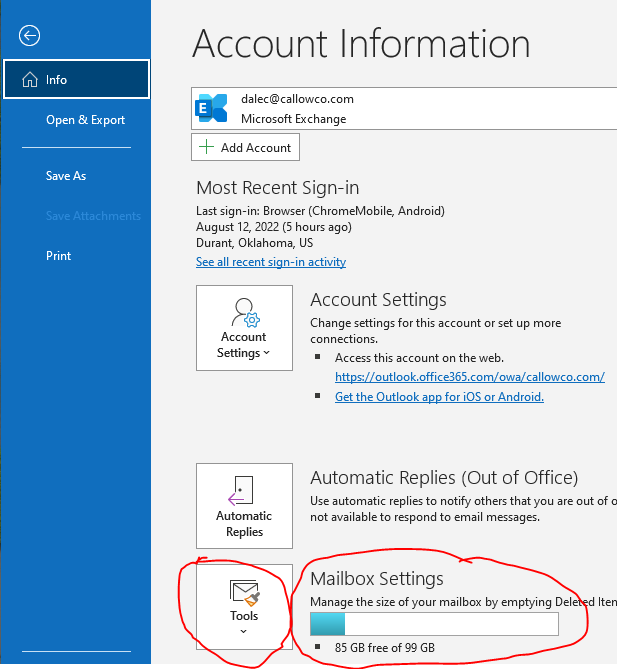Screen dimensions: 617x669
Task: Click the Add Account button
Action: coord(245,147)
